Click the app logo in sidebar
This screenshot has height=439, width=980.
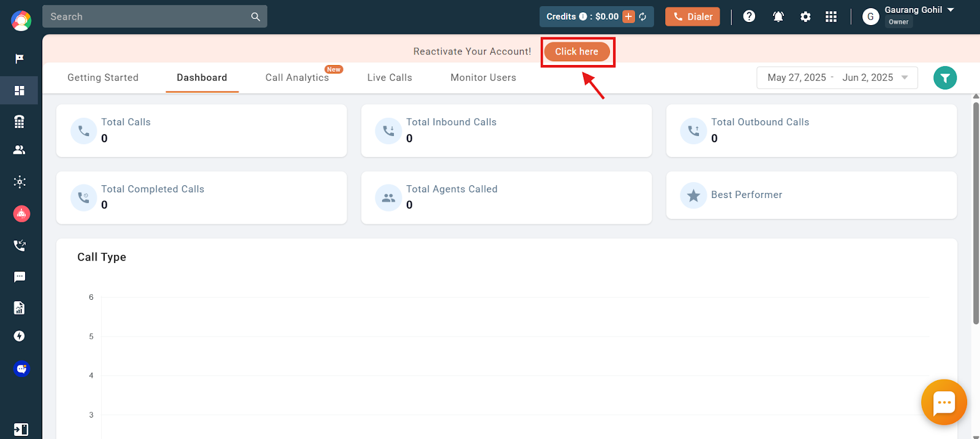21,21
